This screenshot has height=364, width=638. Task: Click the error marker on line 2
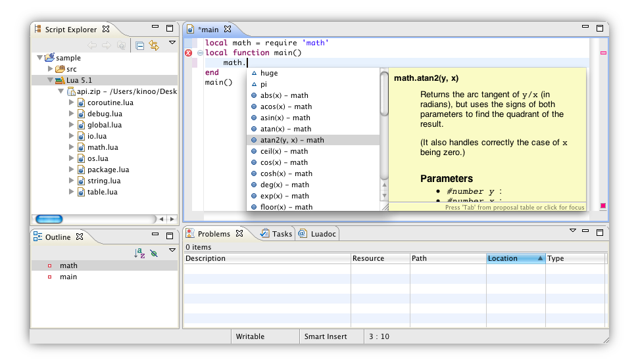[188, 53]
